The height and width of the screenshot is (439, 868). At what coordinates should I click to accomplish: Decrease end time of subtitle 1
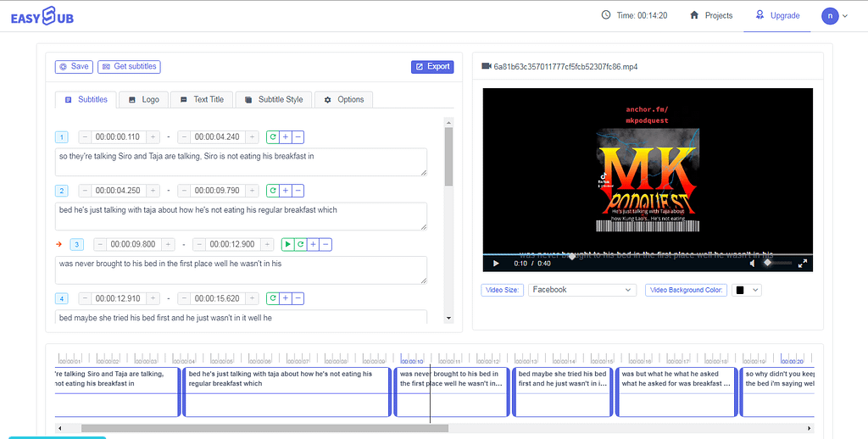pyautogui.click(x=184, y=136)
